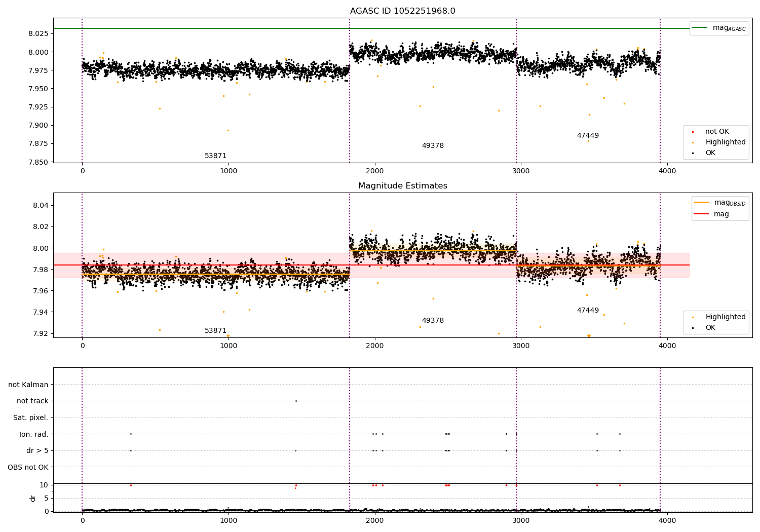Click the 7.850 y-axis tick label

pyautogui.click(x=39, y=162)
